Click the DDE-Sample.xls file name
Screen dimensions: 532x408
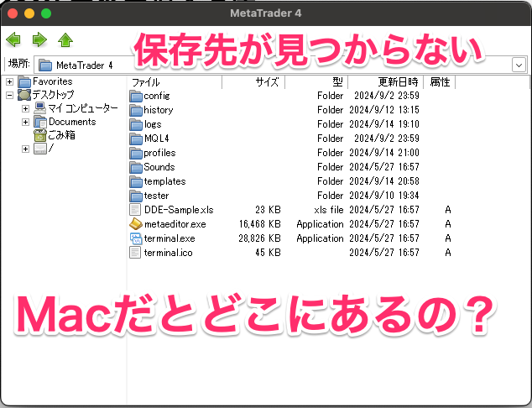[x=179, y=210]
